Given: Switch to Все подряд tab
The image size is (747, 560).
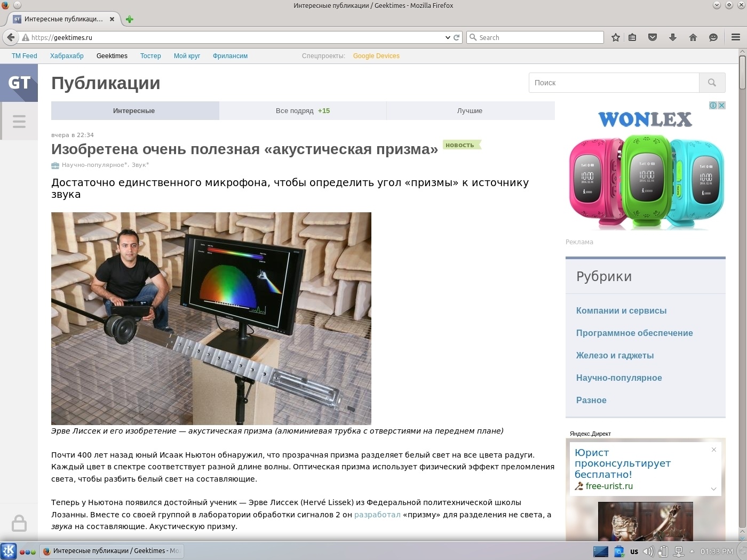Looking at the screenshot, I should (303, 111).
